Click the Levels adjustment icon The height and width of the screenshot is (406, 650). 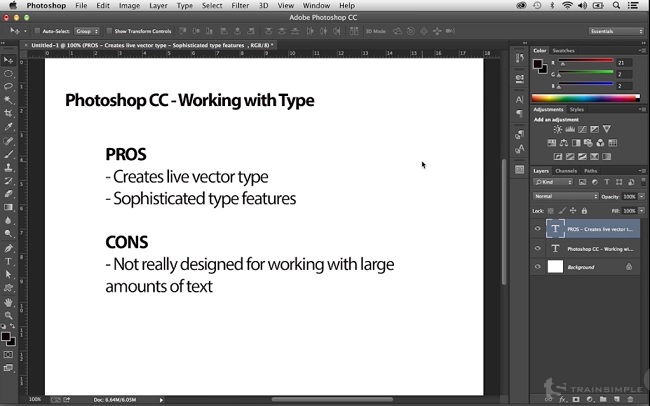[570, 129]
